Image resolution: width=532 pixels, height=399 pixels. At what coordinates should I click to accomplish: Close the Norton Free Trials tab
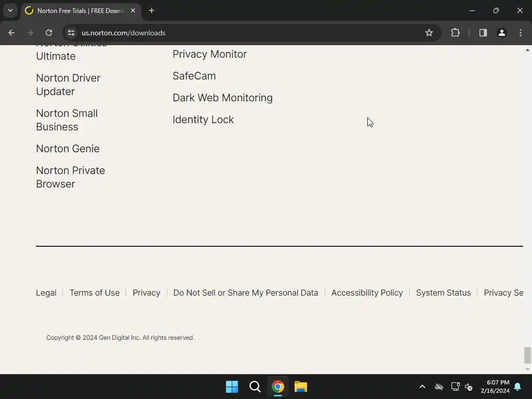(133, 10)
